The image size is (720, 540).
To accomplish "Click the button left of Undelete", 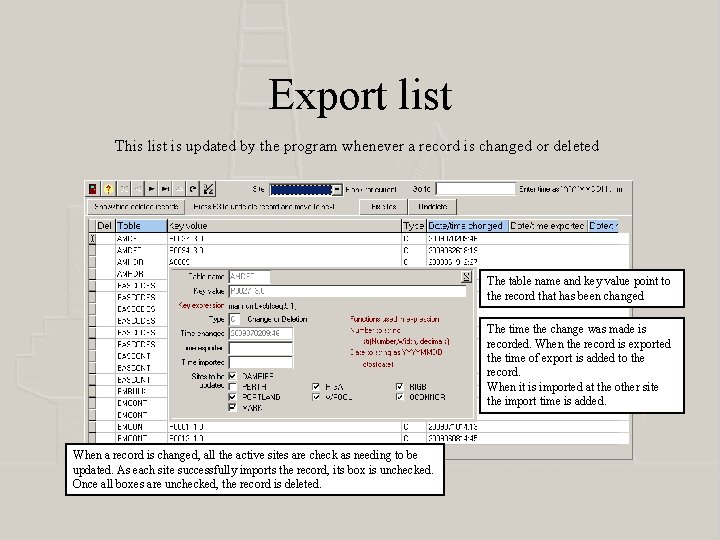I will tap(383, 207).
